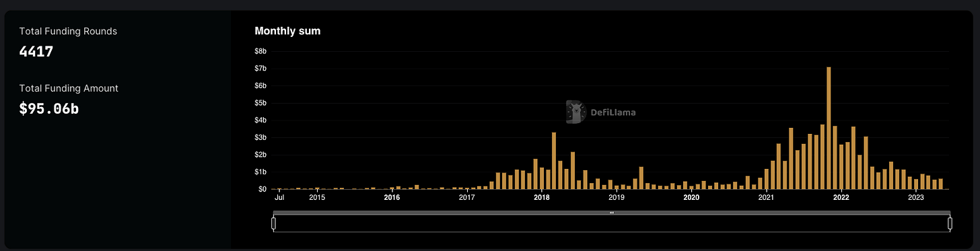Click the 2018 x-axis label
The height and width of the screenshot is (251, 980).
(x=542, y=198)
